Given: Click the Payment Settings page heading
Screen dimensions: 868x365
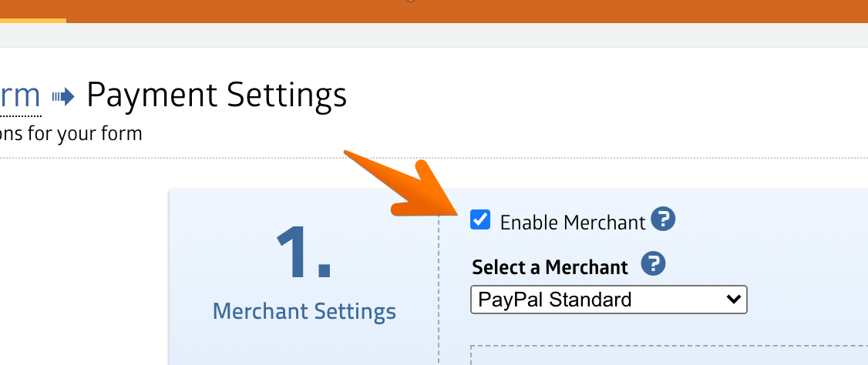Looking at the screenshot, I should coord(217,95).
